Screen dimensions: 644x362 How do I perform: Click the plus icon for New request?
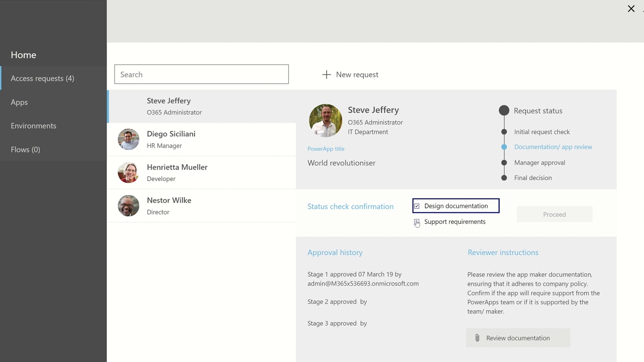tap(327, 74)
